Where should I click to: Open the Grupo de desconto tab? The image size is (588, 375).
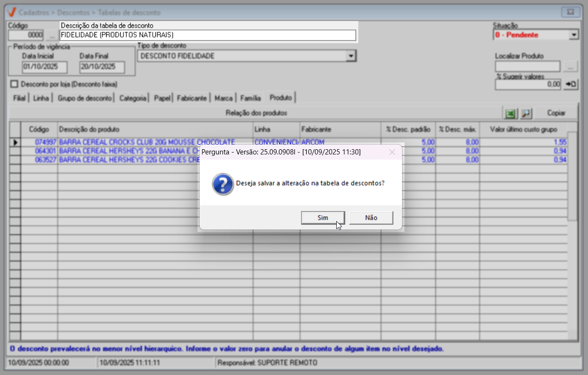tap(85, 98)
